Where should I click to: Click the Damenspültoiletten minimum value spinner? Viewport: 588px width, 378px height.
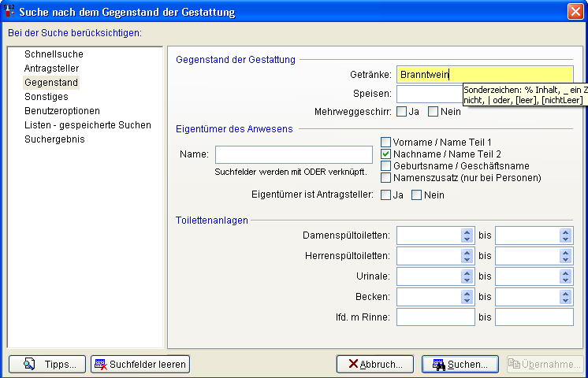click(467, 235)
